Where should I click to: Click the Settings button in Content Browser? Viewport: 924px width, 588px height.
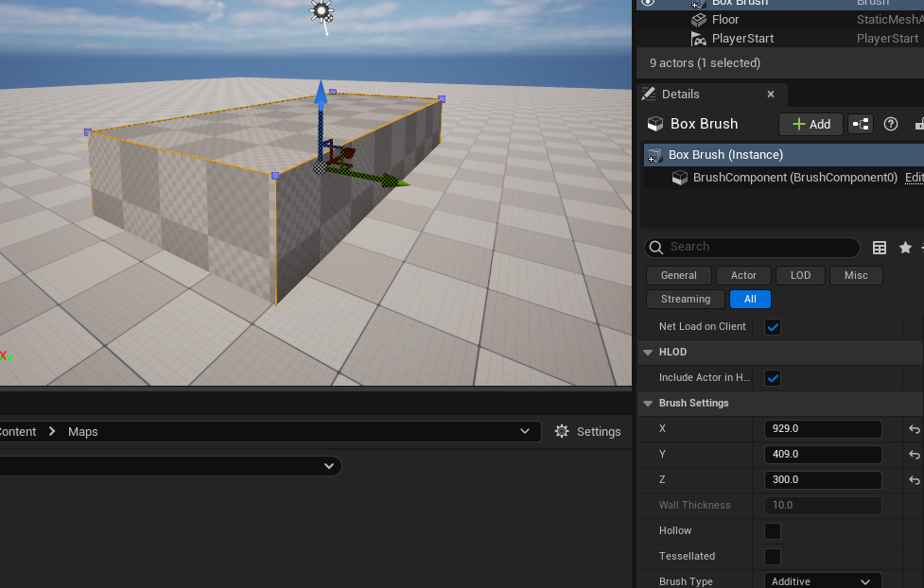tap(587, 431)
